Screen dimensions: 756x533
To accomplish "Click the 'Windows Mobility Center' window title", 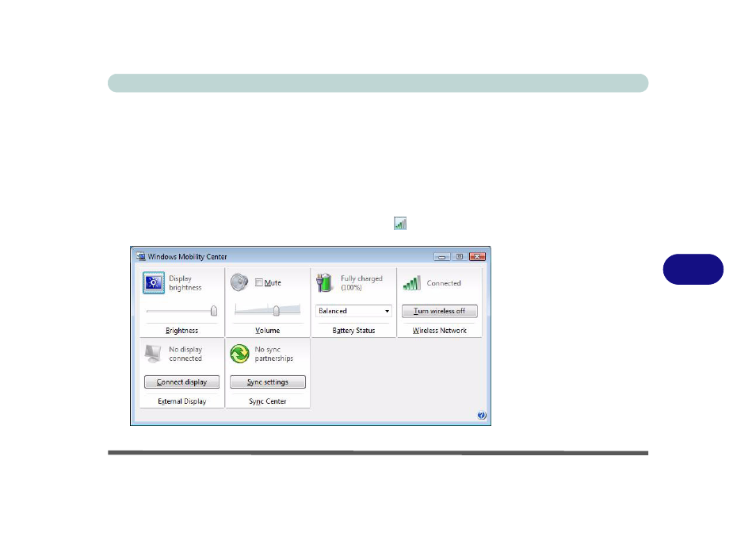I will click(187, 257).
